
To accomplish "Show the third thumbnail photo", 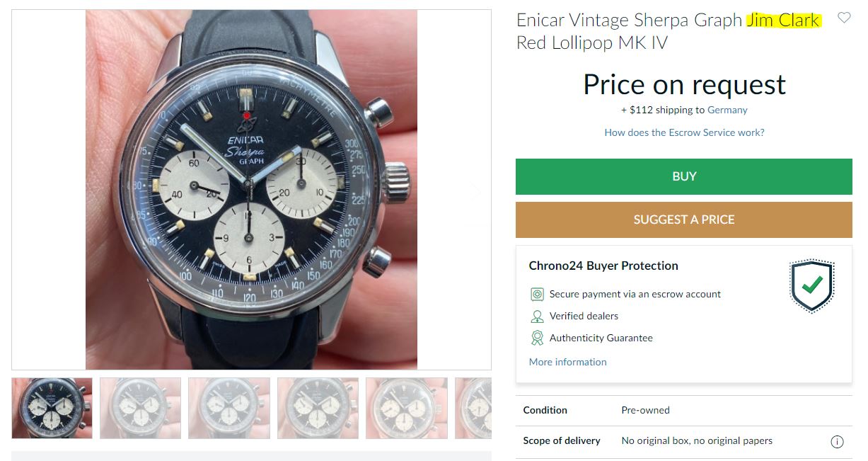I will [x=229, y=408].
